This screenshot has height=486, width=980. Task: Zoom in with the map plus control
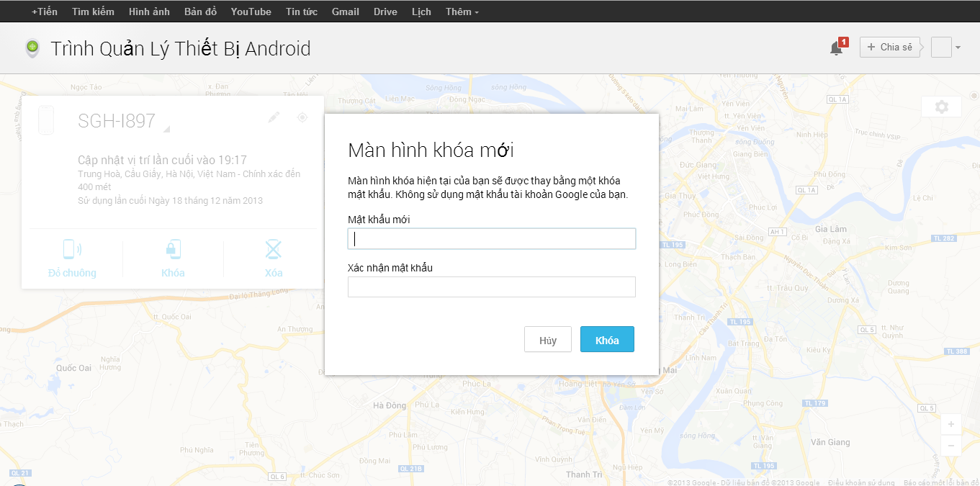click(951, 424)
